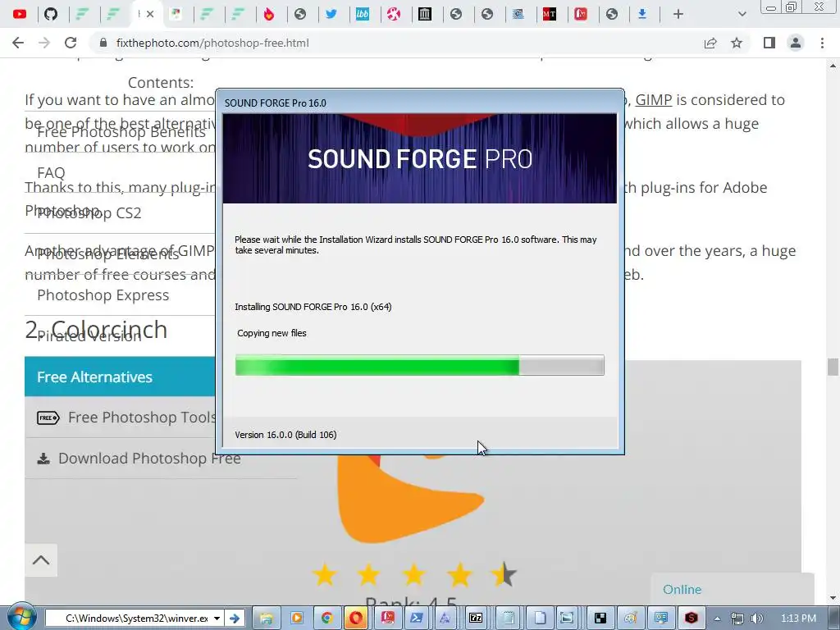840x630 pixels.
Task: Open network status tray icon
Action: click(x=737, y=619)
